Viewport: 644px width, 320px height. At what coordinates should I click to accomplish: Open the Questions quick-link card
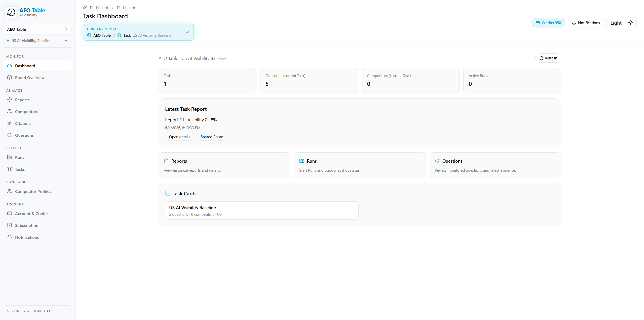(495, 165)
